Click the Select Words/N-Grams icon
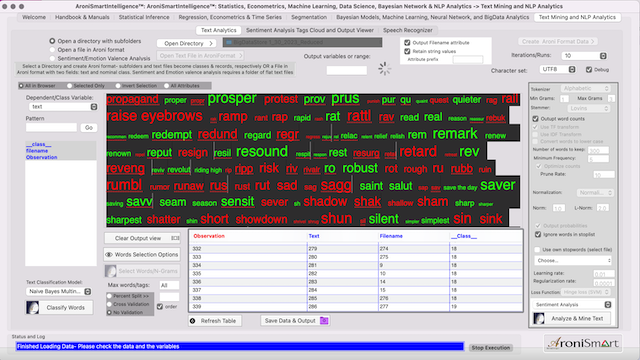 [111, 271]
